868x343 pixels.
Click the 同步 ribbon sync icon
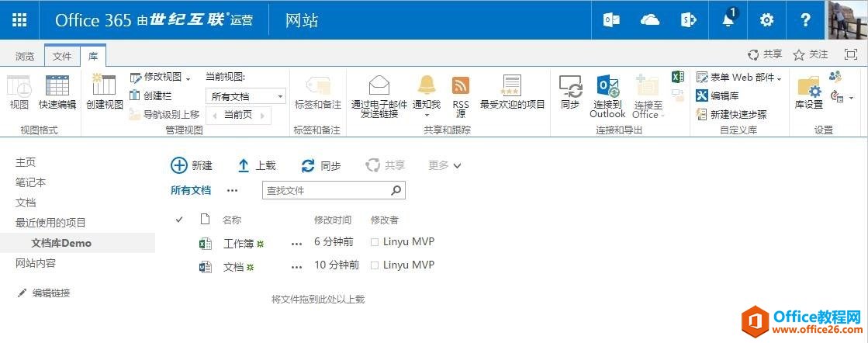point(570,86)
